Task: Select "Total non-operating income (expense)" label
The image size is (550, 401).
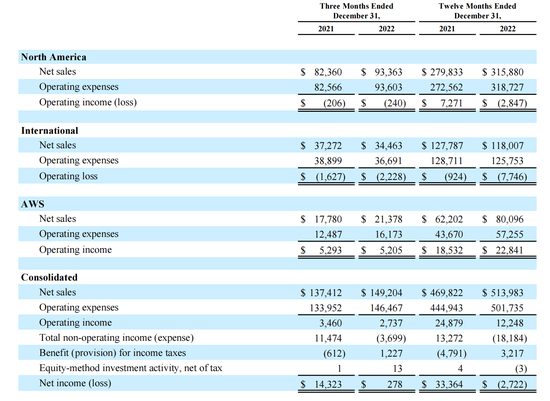Action: (116, 338)
